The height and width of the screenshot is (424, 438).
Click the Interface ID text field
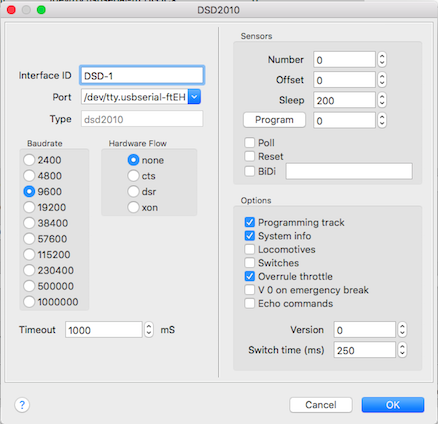coord(142,75)
